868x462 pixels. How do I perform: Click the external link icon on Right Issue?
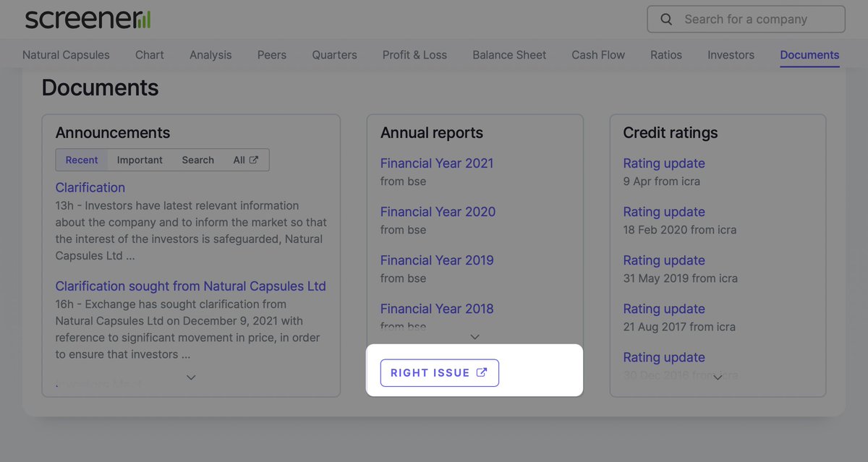tap(482, 373)
